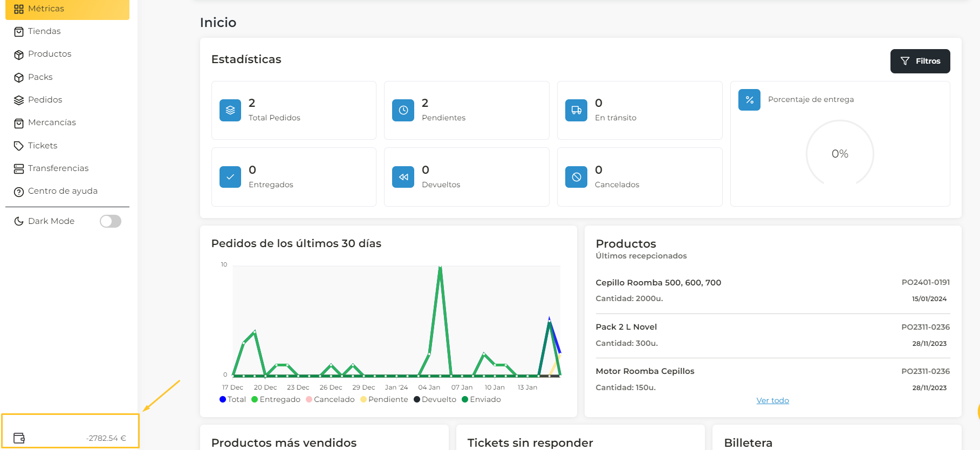Screen dimensions: 980x450
Task: Click the Pendientes clock icon
Action: [403, 110]
